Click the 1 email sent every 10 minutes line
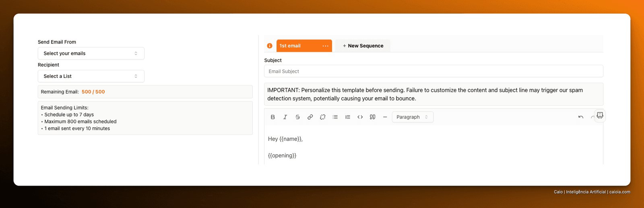The image size is (644, 208). pos(75,128)
